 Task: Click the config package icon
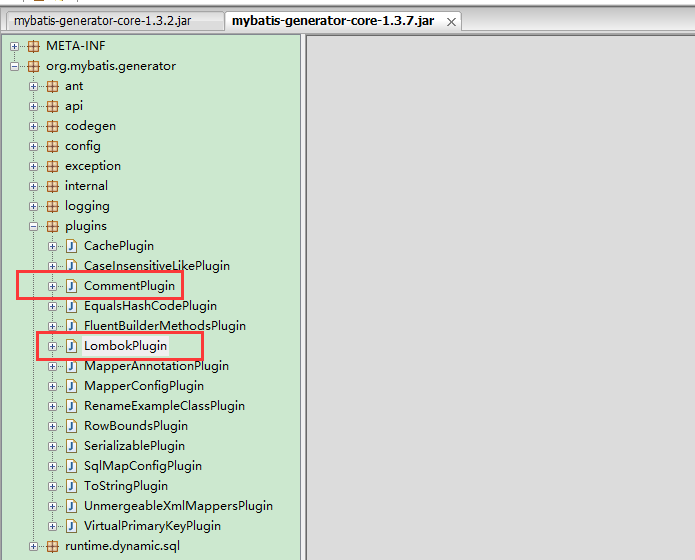pos(53,146)
